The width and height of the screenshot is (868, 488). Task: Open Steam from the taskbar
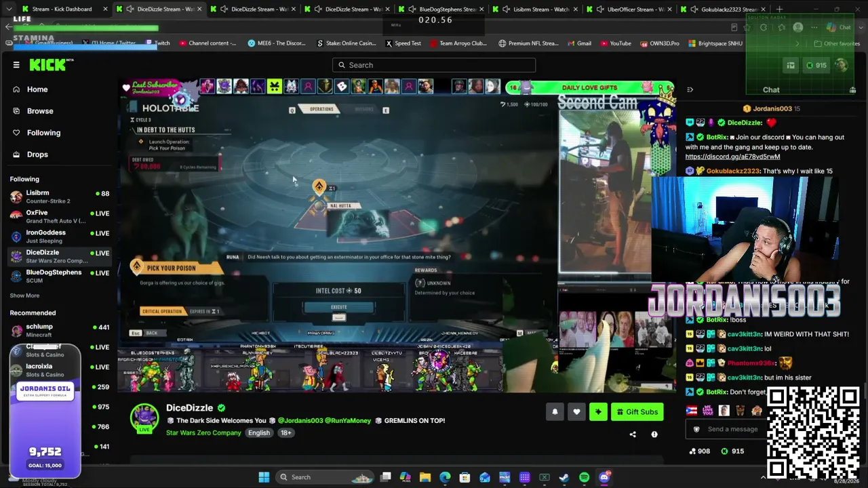pos(564,477)
